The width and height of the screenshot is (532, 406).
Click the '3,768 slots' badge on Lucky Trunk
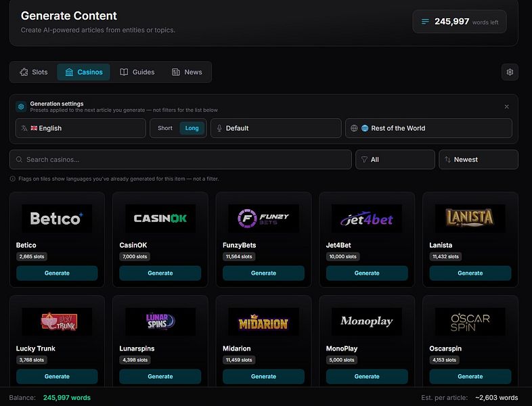click(x=32, y=360)
